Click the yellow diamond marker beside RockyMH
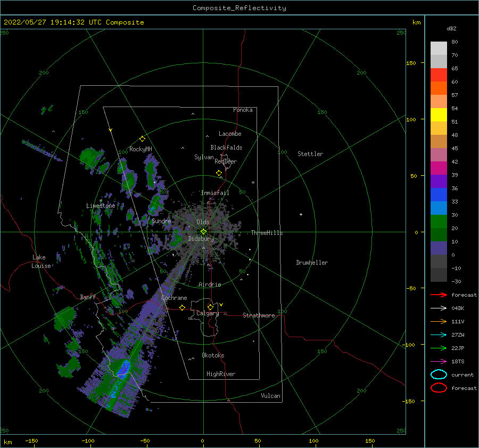 (142, 139)
